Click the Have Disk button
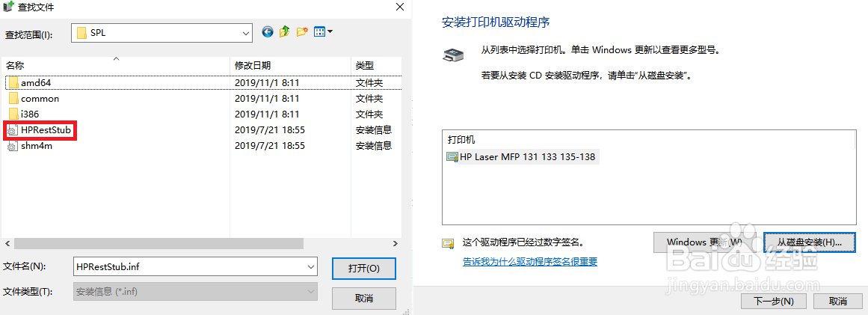The width and height of the screenshot is (868, 315). tap(809, 242)
